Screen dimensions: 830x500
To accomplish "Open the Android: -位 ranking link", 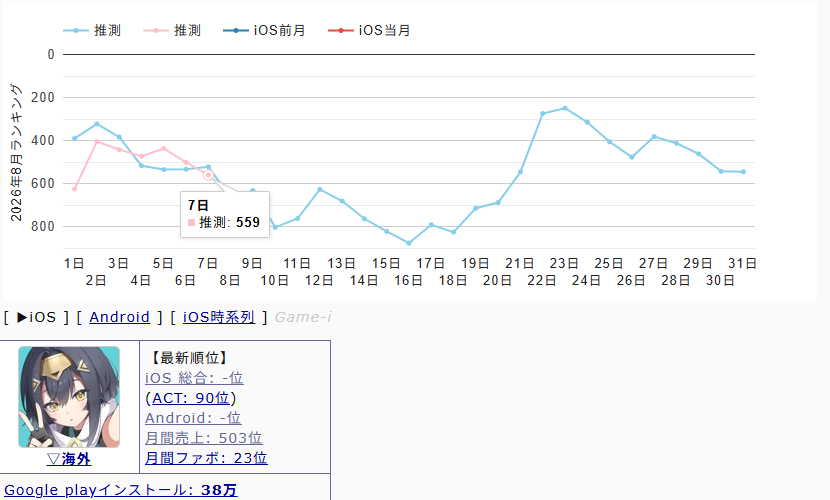I will tap(193, 418).
